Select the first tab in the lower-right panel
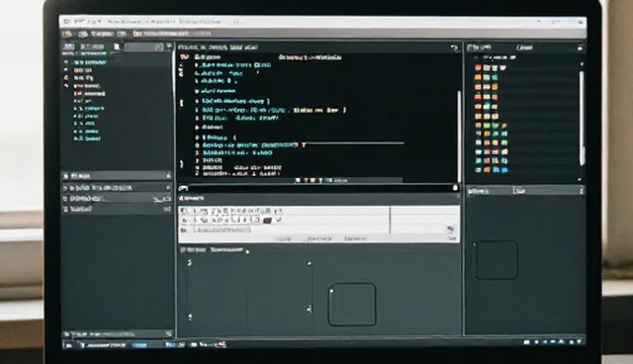The image size is (633, 364). click(x=479, y=191)
